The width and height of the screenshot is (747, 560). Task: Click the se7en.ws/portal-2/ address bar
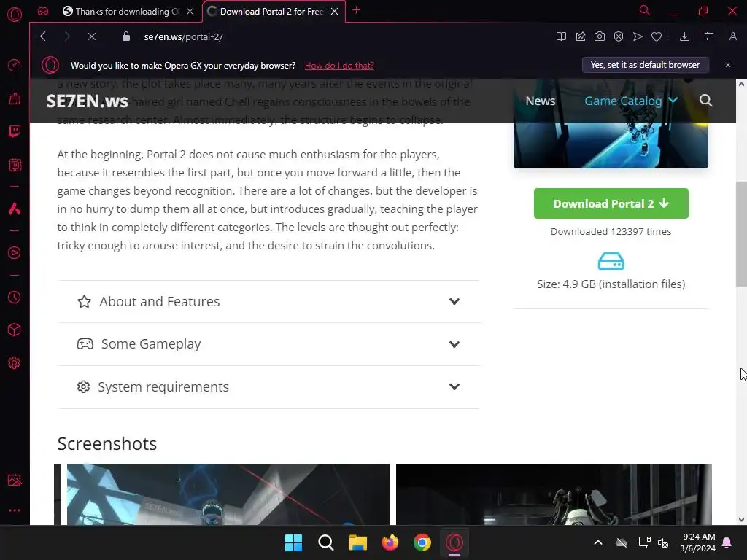183,36
